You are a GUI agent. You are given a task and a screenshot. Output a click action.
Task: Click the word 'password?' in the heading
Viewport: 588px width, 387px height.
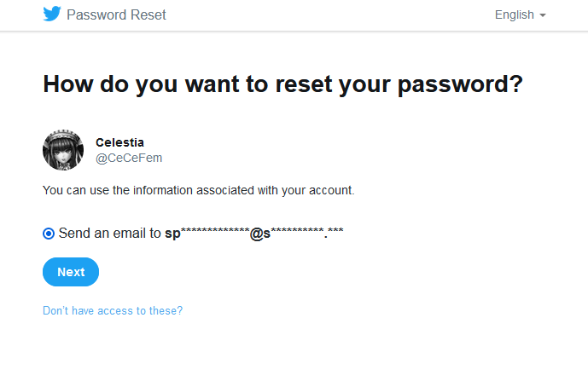point(461,84)
